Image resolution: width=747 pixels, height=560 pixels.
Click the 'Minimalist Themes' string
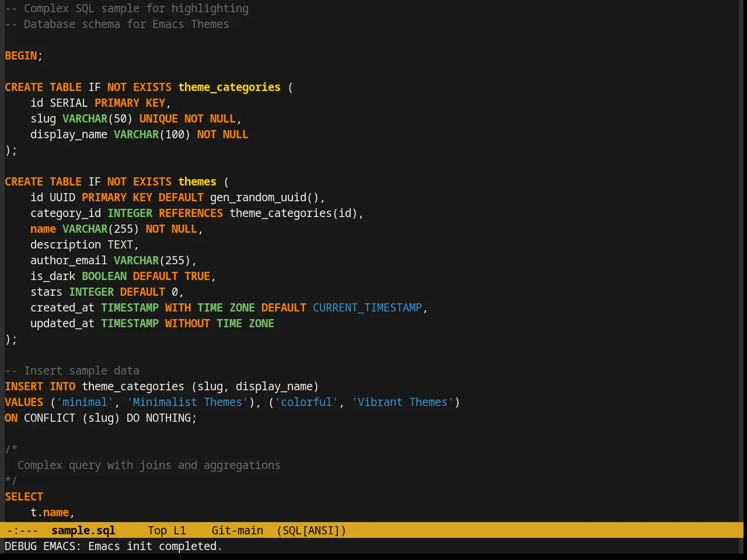pos(187,402)
